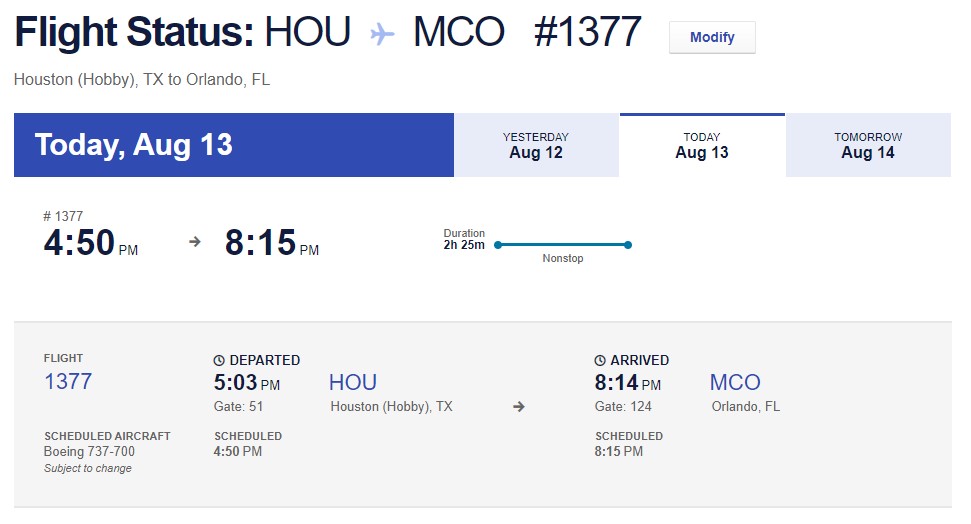The height and width of the screenshot is (524, 971).
Task: Click the blue Today, Aug 13 banner
Action: 234,145
